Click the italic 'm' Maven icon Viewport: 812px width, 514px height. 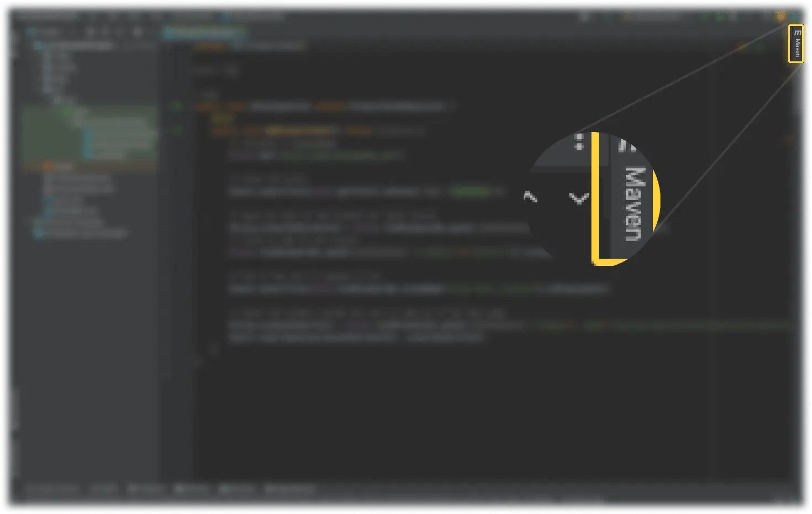797,33
